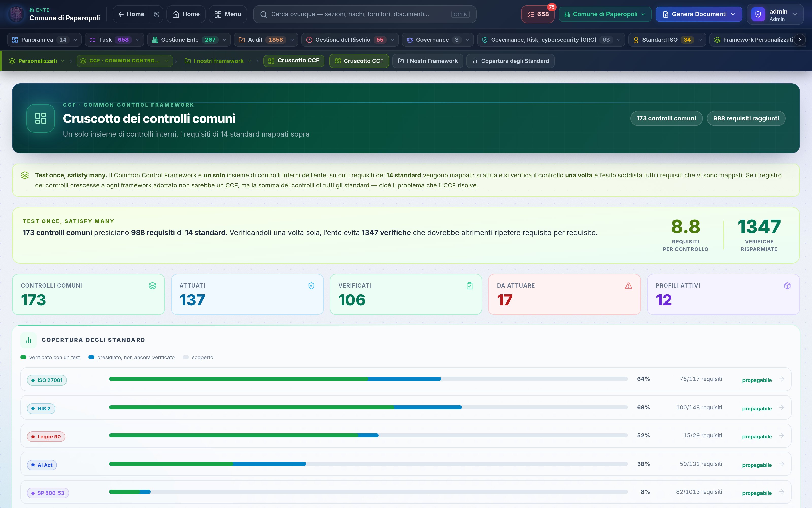Image resolution: width=812 pixels, height=508 pixels.
Task: Open the Genera Documenti dropdown
Action: [699, 14]
